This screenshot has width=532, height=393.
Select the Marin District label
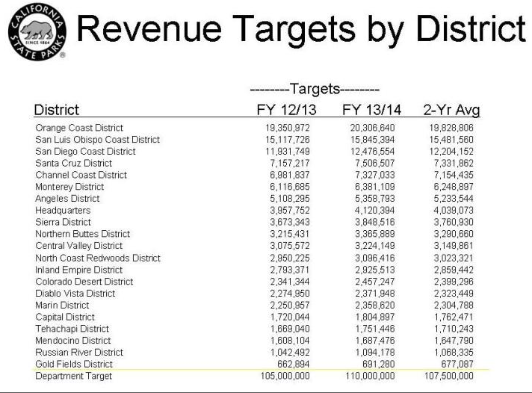tap(62, 305)
